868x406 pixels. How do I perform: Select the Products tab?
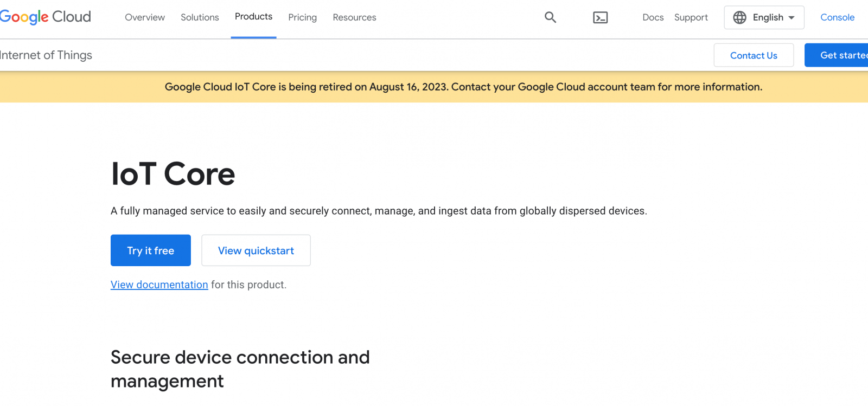(253, 17)
